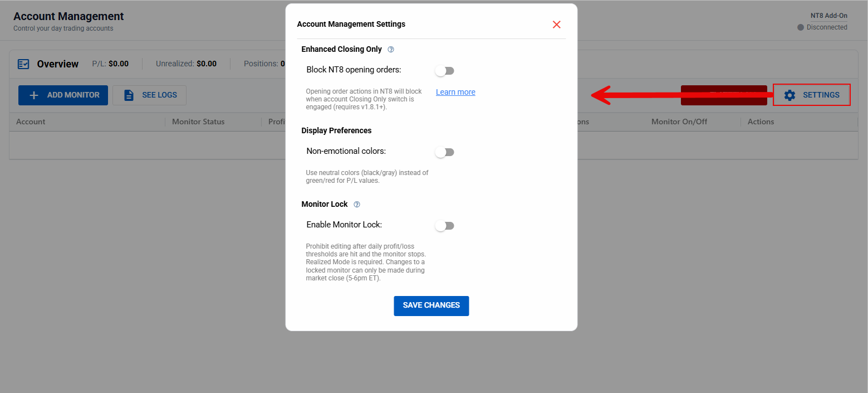Click the gear icon on the Settings button
Image resolution: width=868 pixels, height=393 pixels.
(789, 95)
